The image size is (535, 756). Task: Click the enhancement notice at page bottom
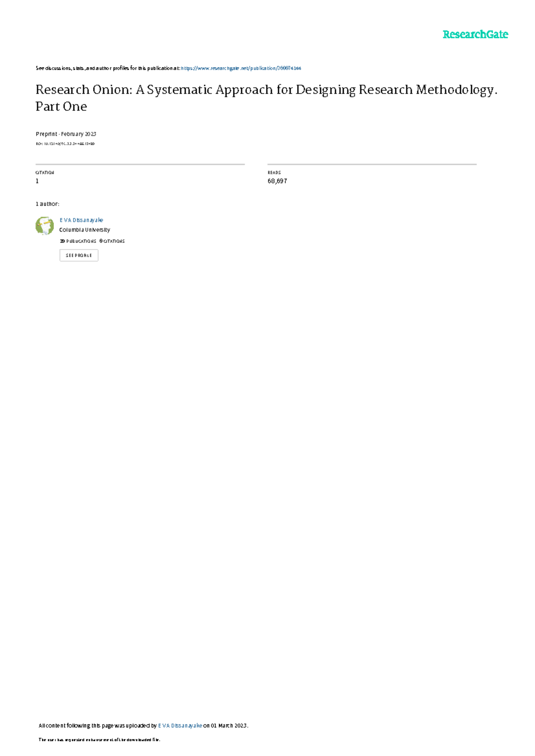point(99,740)
